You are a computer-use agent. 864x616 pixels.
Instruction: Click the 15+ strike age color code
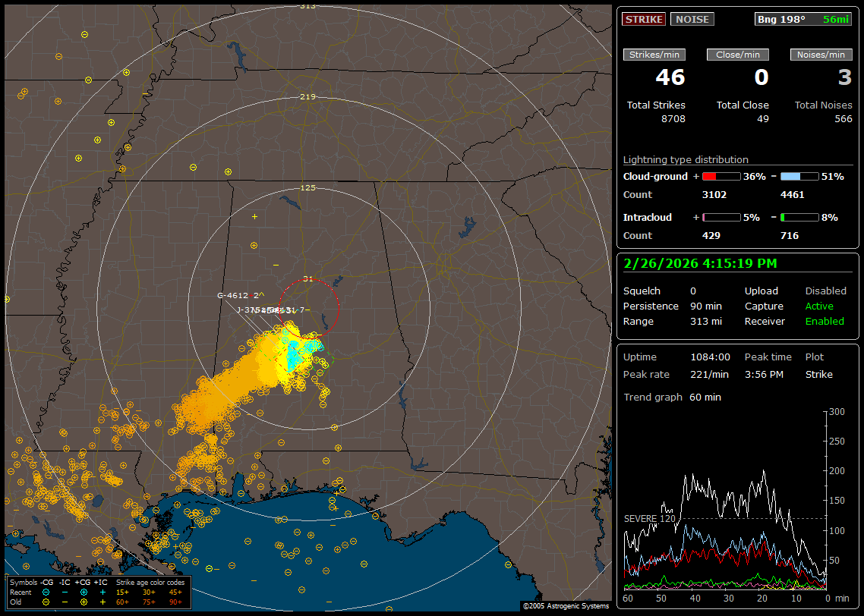click(122, 592)
